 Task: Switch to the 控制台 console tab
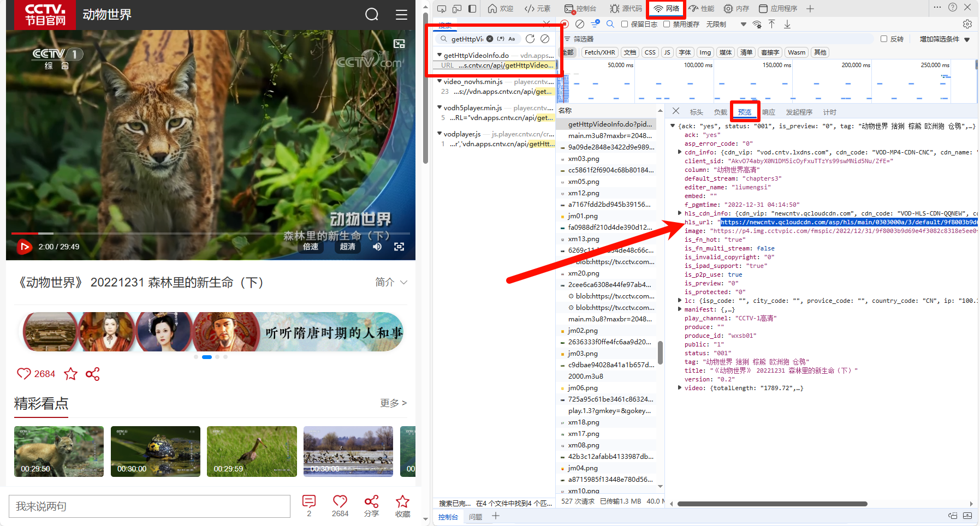pyautogui.click(x=580, y=8)
